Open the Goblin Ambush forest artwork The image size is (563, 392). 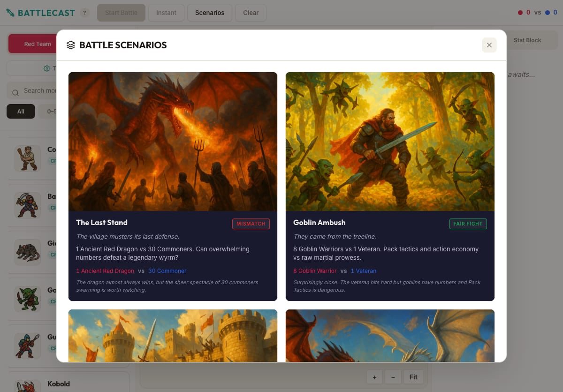point(390,142)
